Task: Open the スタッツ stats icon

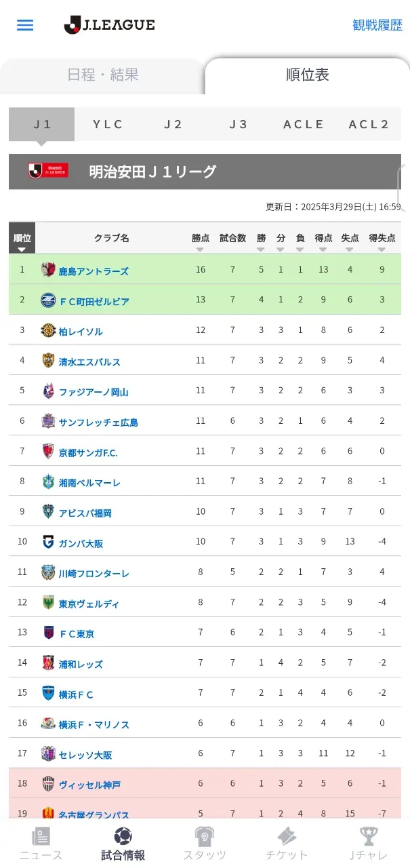Action: coord(205,836)
